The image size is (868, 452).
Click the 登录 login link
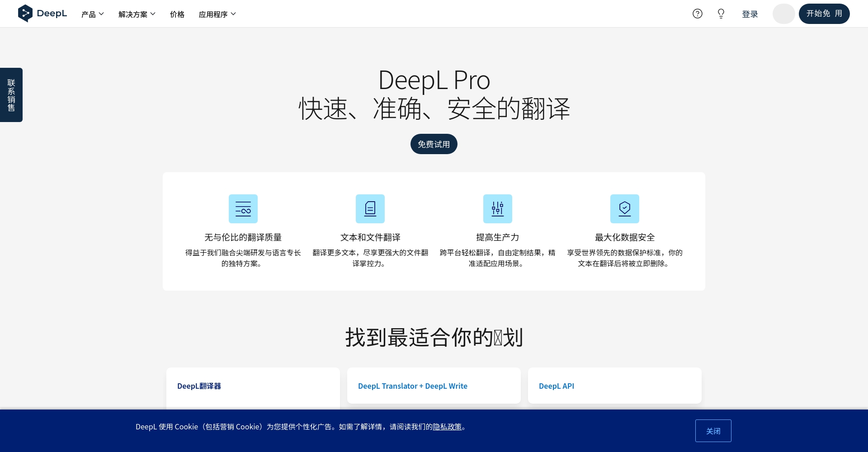pyautogui.click(x=750, y=14)
